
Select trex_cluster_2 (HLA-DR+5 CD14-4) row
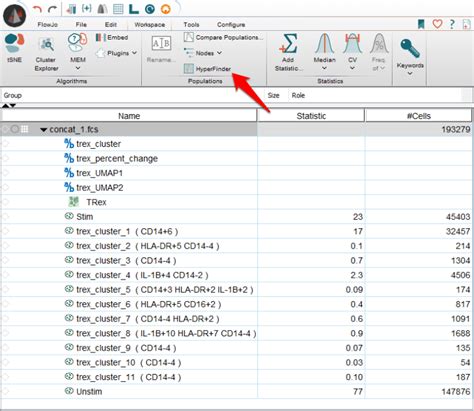237,246
